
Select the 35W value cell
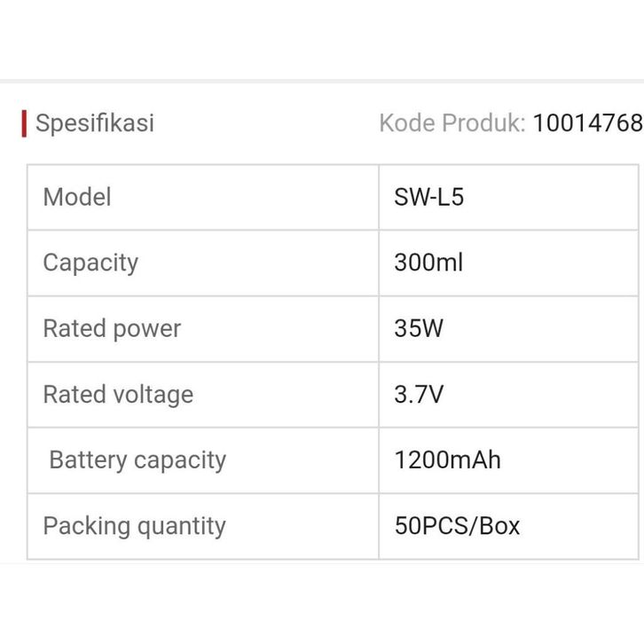[x=419, y=328]
